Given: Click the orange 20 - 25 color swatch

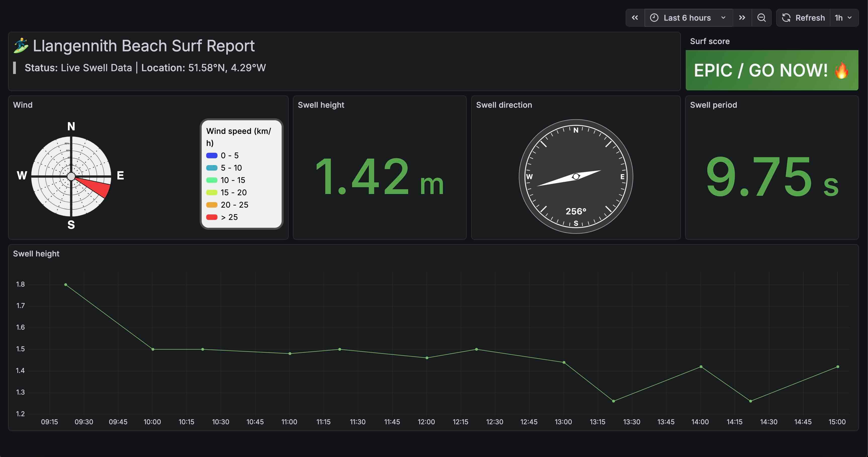Looking at the screenshot, I should pyautogui.click(x=212, y=205).
